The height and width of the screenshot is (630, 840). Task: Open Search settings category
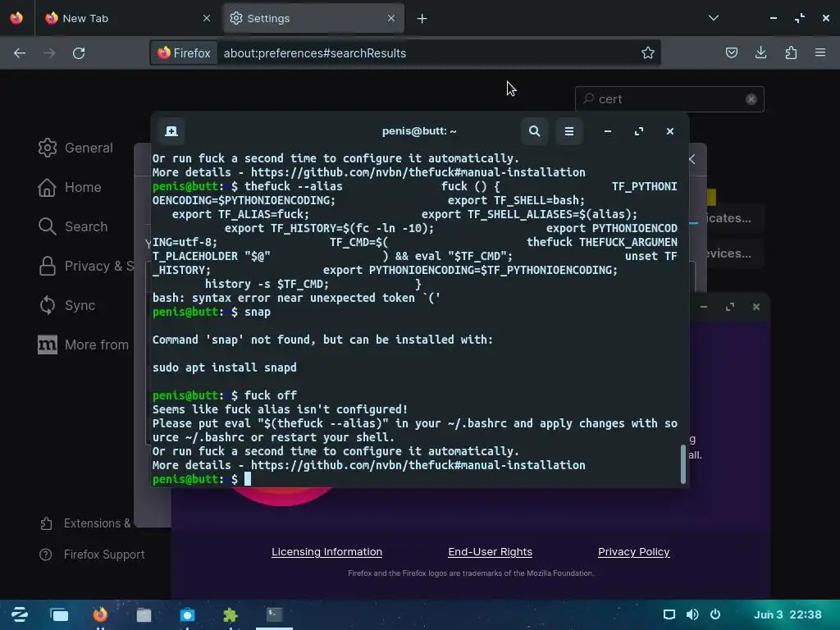[x=73, y=226]
